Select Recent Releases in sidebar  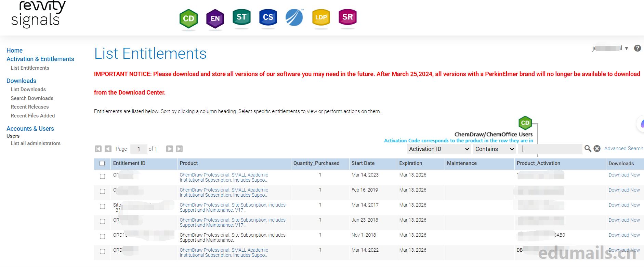point(30,107)
